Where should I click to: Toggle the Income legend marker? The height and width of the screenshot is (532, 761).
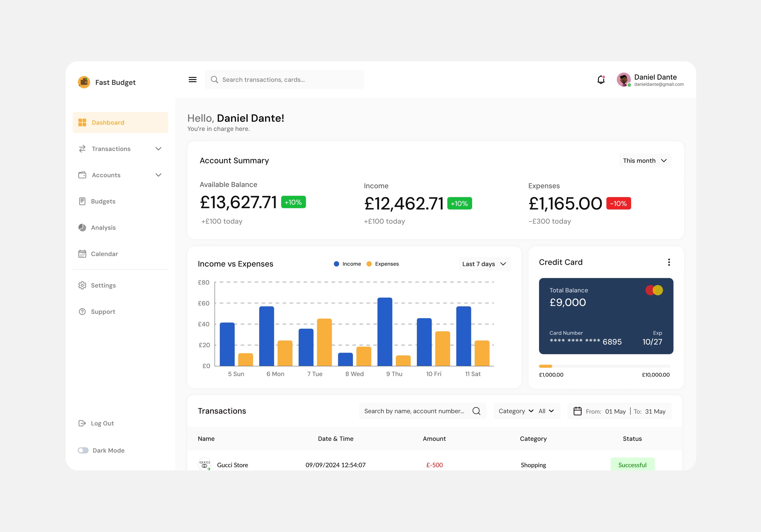(x=336, y=264)
